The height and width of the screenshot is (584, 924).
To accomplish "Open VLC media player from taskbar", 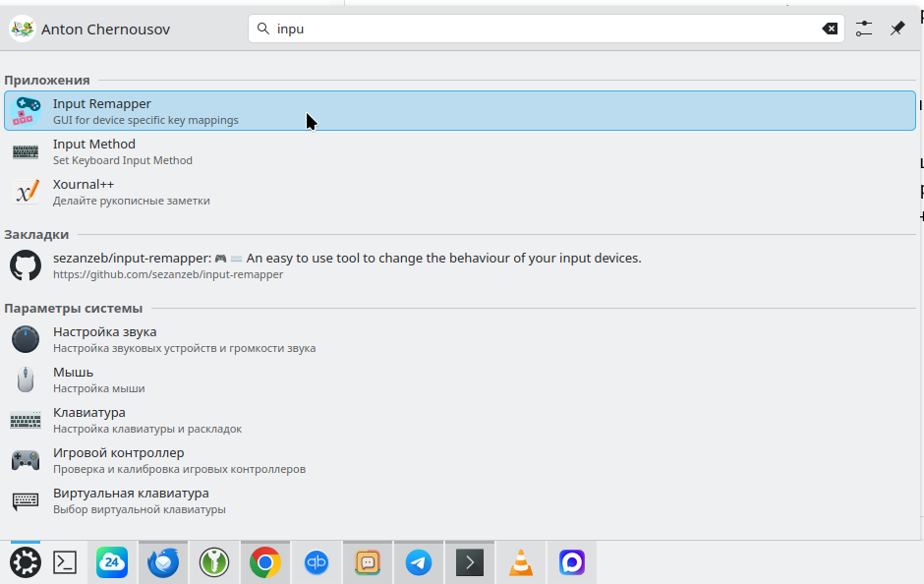I will pyautogui.click(x=520, y=561).
